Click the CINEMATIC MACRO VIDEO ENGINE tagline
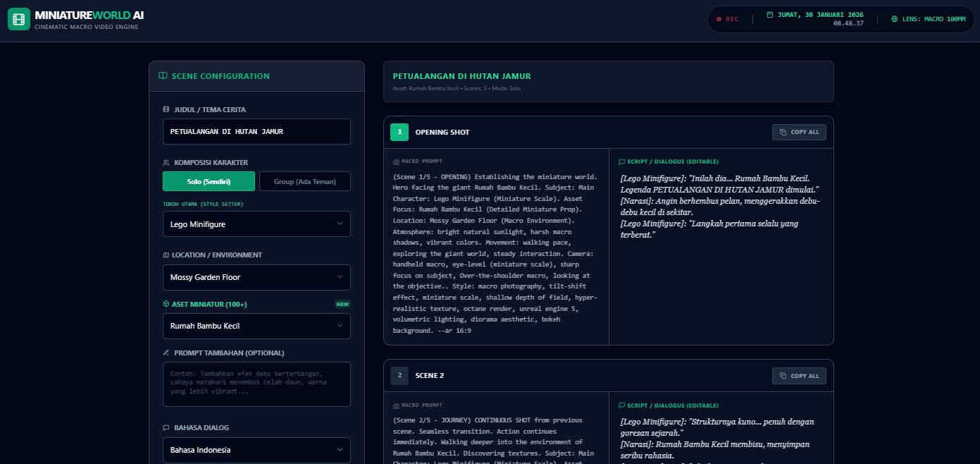 click(86, 27)
